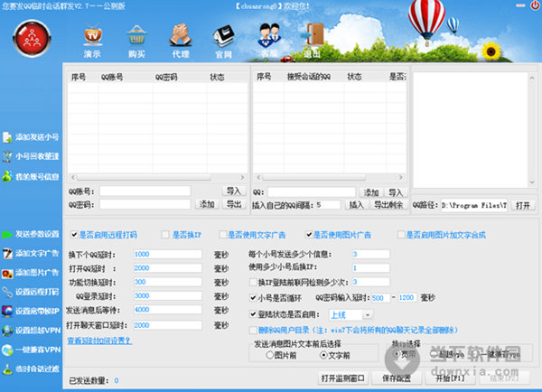Open 设置远程打码 in the sidebar
542x392 pixels.
[x=31, y=292]
